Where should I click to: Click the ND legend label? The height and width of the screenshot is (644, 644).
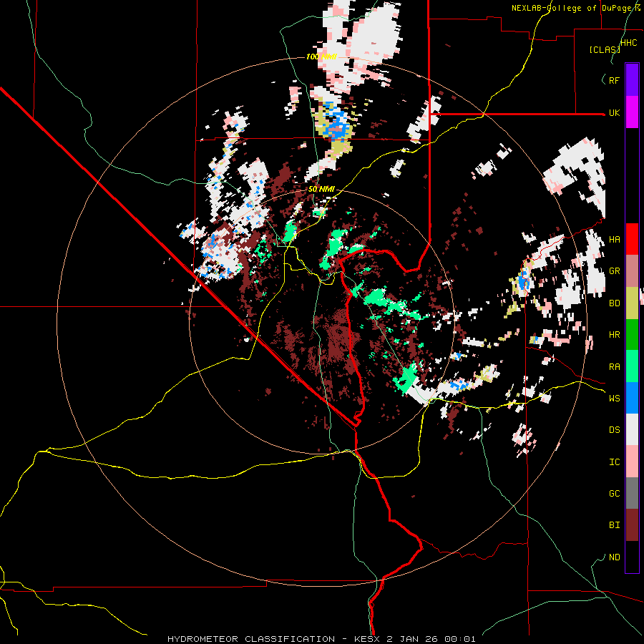[x=614, y=557]
